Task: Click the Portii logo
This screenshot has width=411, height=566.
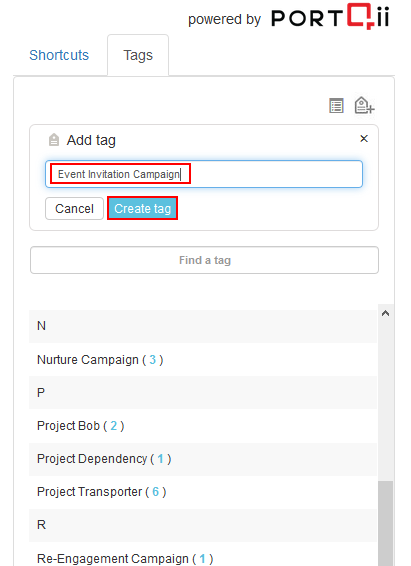Action: pos(330,17)
